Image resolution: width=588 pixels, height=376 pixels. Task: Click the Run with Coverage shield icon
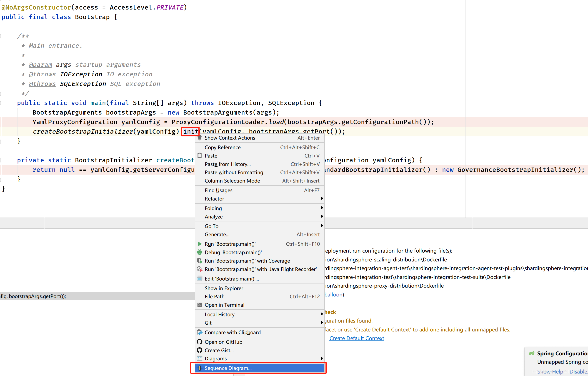pyautogui.click(x=200, y=261)
